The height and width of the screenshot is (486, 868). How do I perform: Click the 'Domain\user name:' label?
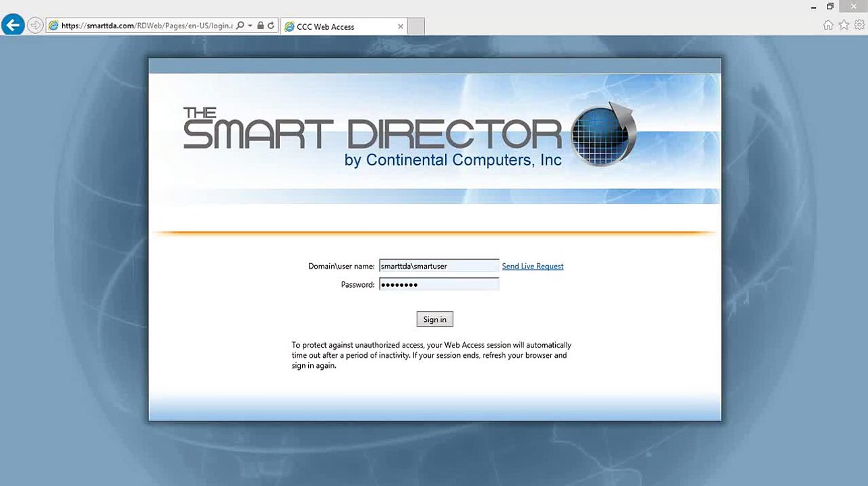pos(341,266)
